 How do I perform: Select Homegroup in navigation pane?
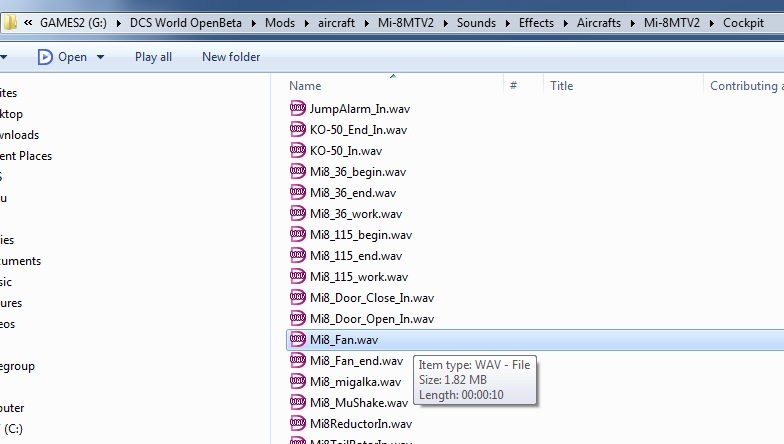[18, 366]
